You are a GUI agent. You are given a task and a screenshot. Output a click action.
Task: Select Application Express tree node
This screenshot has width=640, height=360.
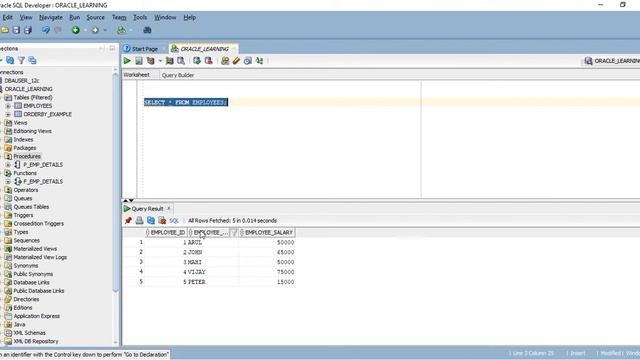[x=37, y=316]
